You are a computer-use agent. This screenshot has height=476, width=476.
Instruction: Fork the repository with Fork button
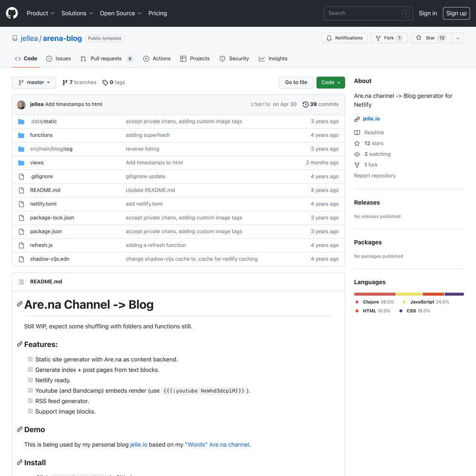(x=389, y=38)
